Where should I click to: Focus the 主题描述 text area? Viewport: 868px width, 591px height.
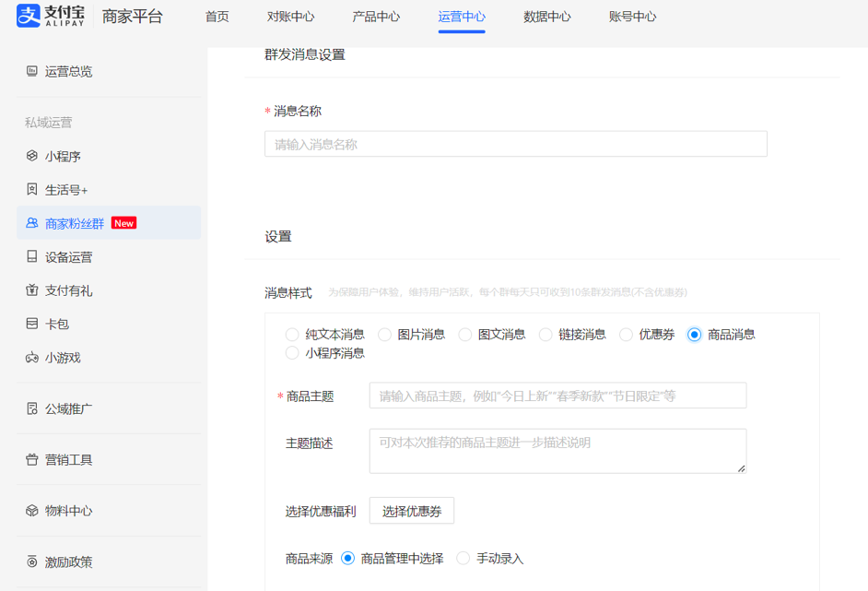point(557,450)
